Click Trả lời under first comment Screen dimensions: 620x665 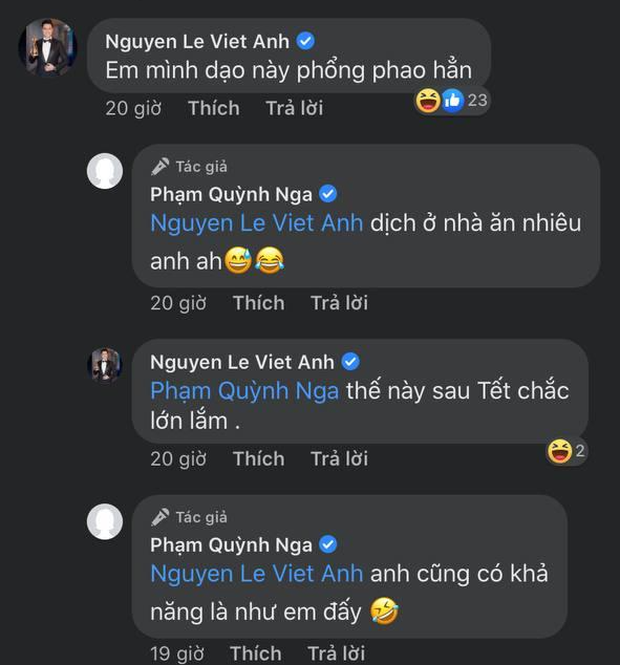pos(294,108)
